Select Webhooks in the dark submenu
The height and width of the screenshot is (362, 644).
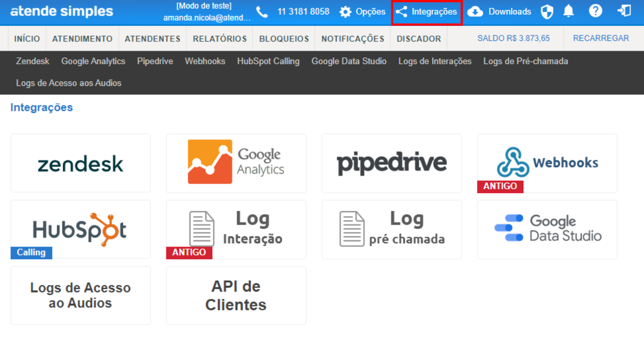[205, 61]
